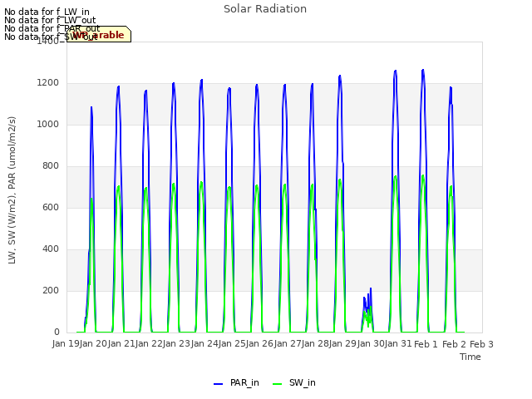The image size is (532, 399).
Task: Click the Feb 2 x-axis tick label
Action: click(454, 344)
